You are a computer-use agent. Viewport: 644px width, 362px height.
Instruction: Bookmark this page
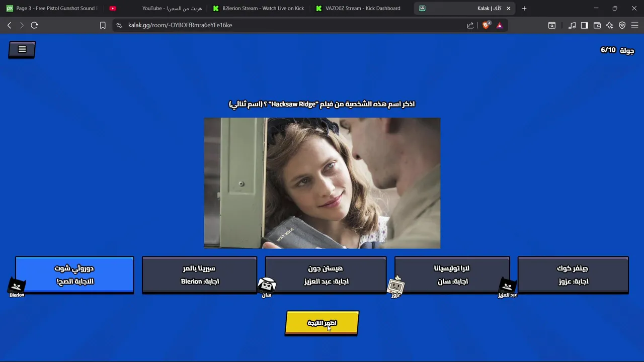coord(103,25)
